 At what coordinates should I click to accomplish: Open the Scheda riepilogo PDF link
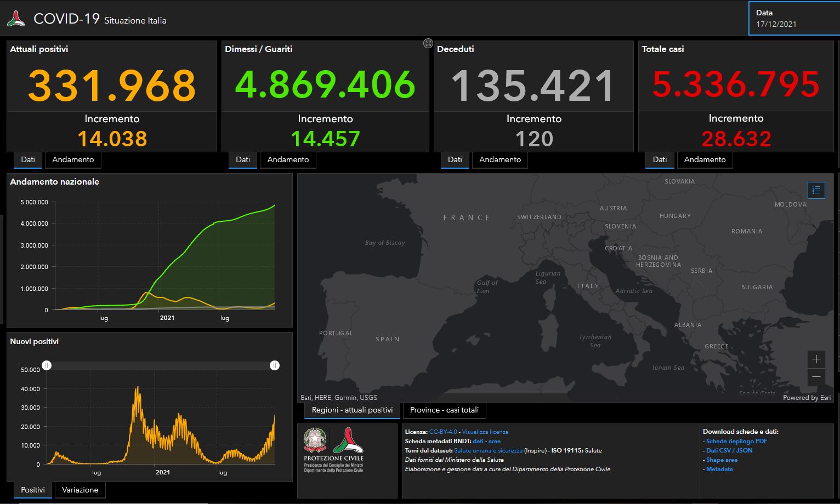click(x=736, y=441)
